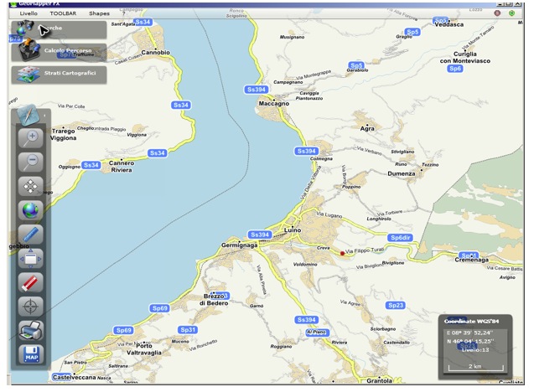Click the compass icon atop the tool palette
The width and height of the screenshot is (534, 392).
pos(28,112)
